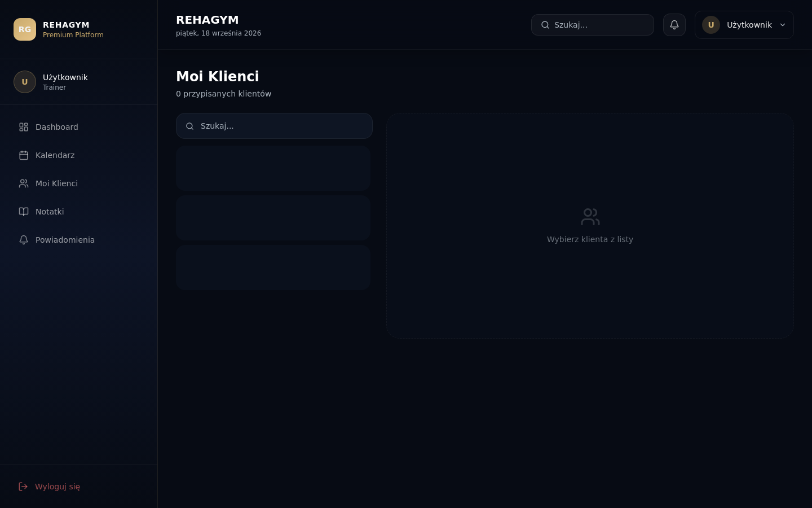This screenshot has height=508, width=812.
Task: Go to Kalendarz in the sidebar
Action: (x=79, y=155)
